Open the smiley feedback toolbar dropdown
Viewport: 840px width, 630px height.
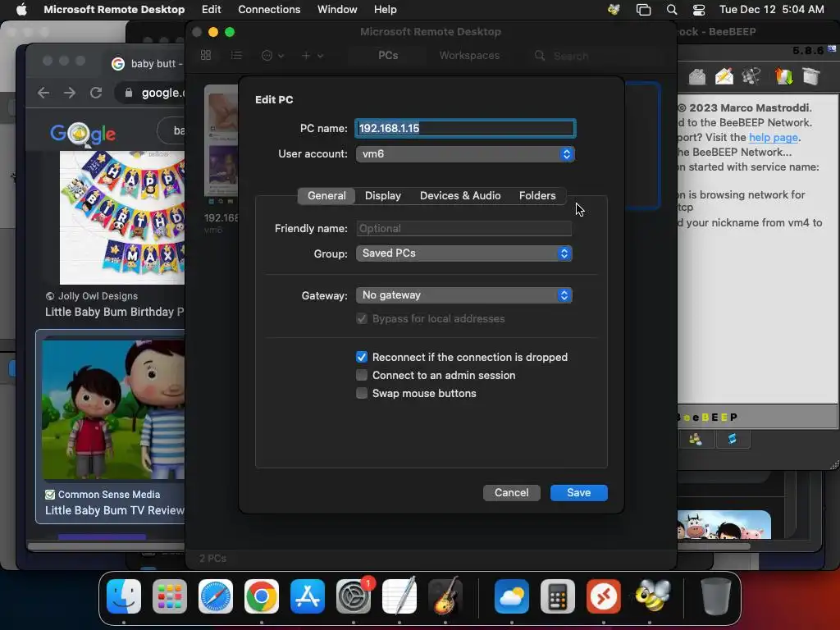pyautogui.click(x=272, y=55)
